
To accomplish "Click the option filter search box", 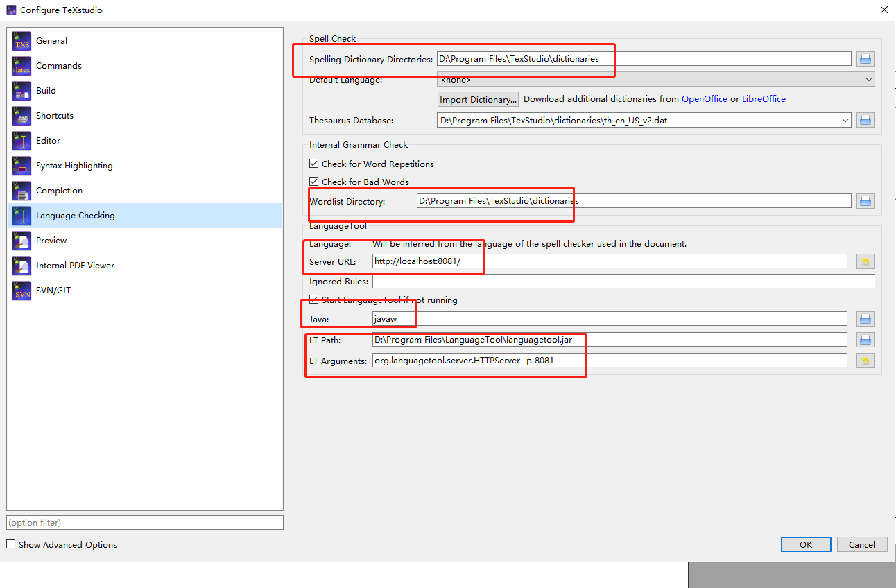I will (145, 522).
